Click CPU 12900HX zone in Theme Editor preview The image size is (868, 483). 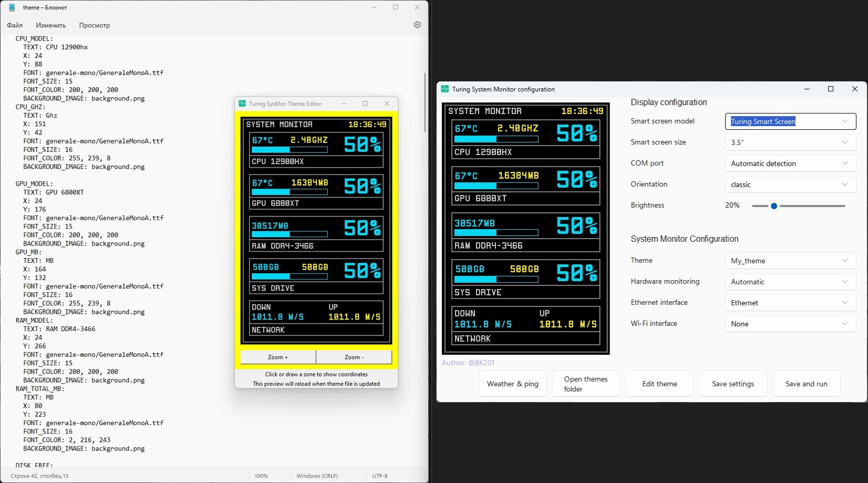coord(316,161)
